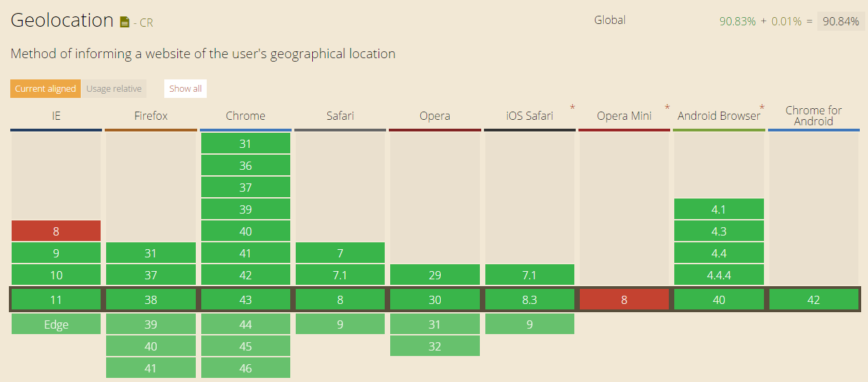The height and width of the screenshot is (382, 868).
Task: Click the Geolocation feature title
Action: point(62,21)
